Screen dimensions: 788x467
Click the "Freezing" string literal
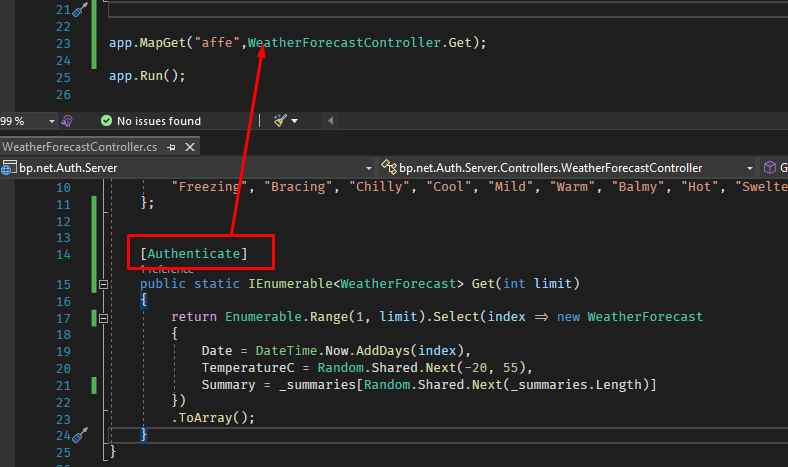(x=209, y=186)
